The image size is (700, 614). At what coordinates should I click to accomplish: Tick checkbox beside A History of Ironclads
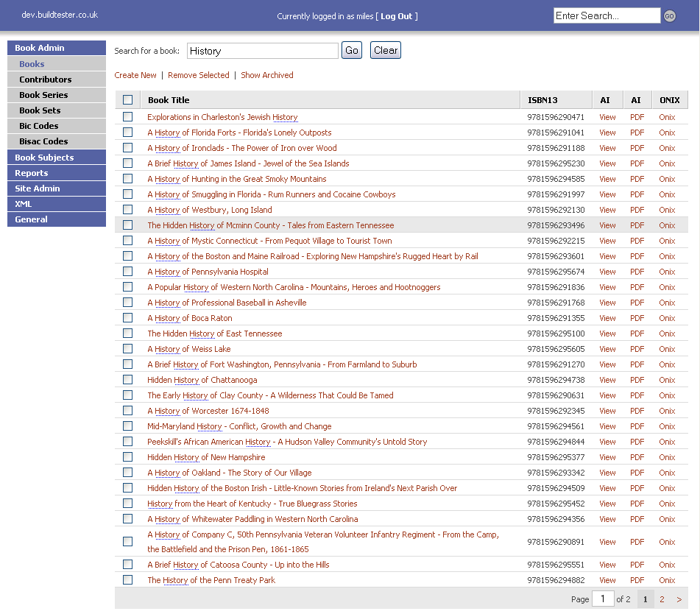[x=127, y=147]
